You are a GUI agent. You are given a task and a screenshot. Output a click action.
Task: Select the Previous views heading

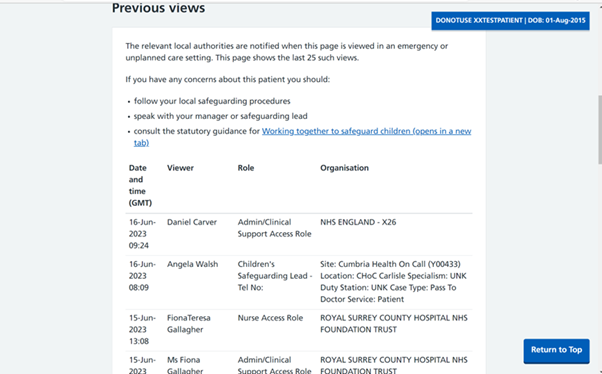(x=158, y=8)
